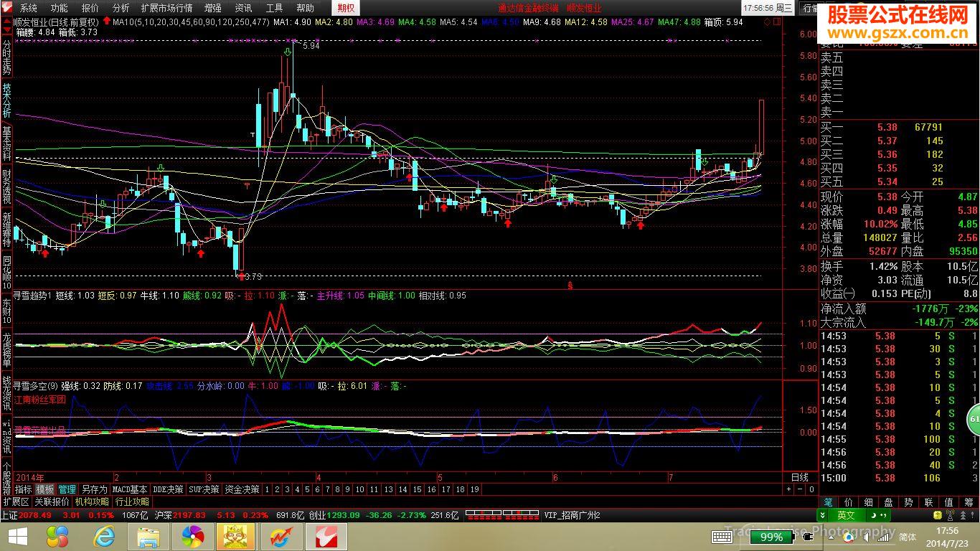980x551 pixels.
Task: Open the 扩展市场行情 menu
Action: [166, 8]
